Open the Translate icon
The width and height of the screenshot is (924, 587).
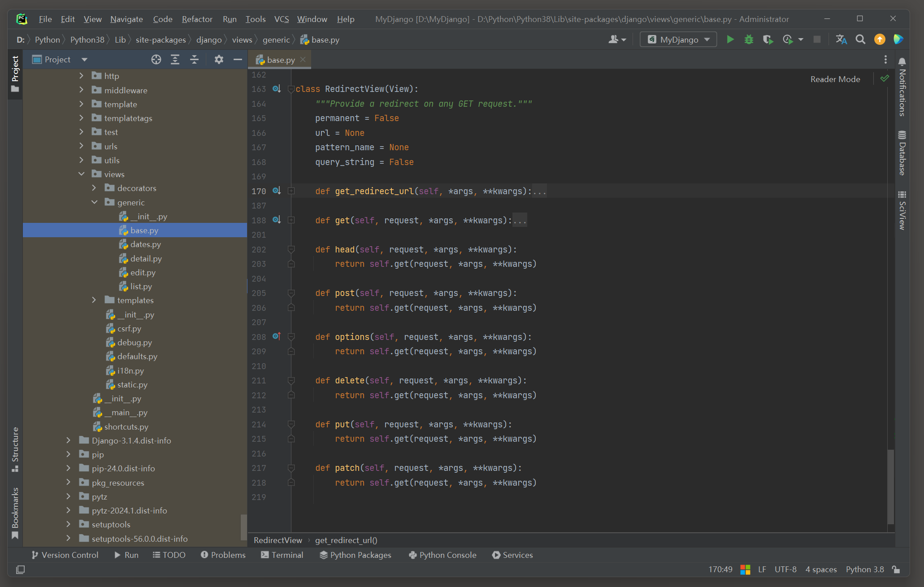pyautogui.click(x=841, y=39)
